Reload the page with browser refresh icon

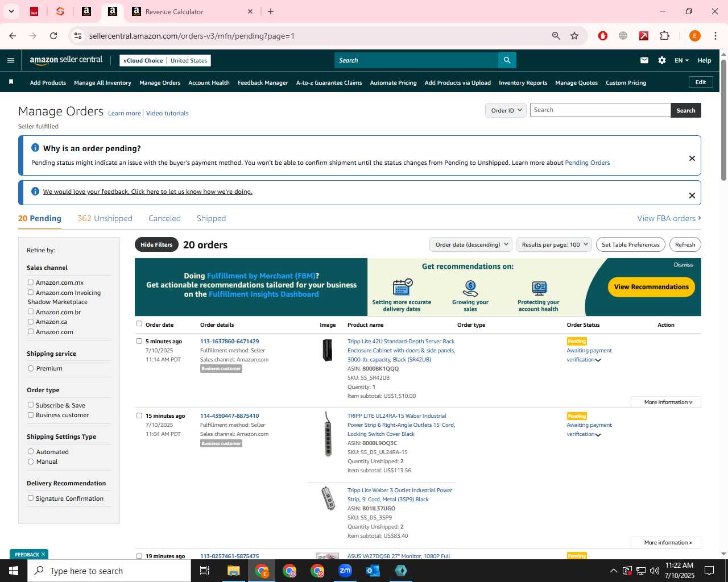[x=53, y=36]
